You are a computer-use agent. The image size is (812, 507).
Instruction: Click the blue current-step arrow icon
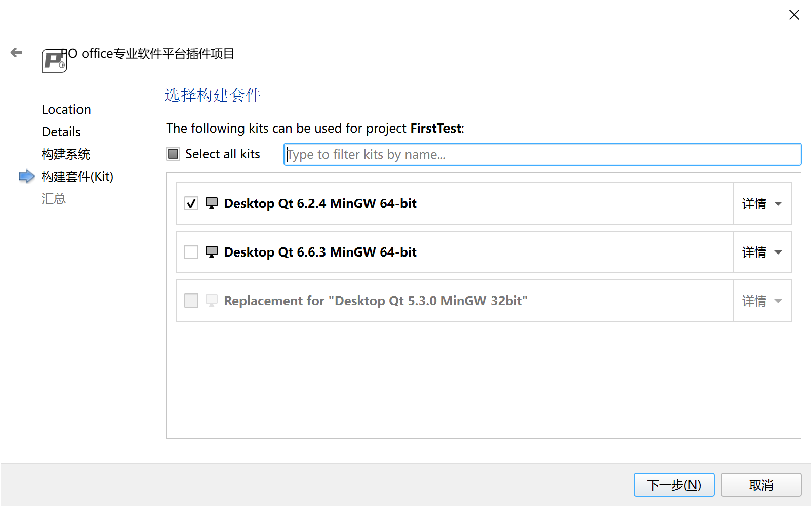pos(27,176)
